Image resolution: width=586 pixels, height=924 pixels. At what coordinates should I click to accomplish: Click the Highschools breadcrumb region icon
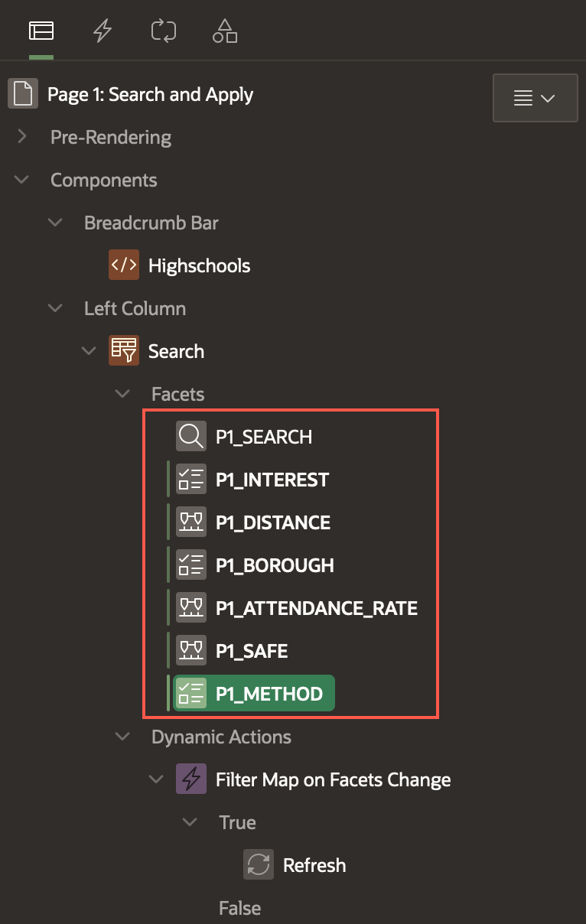point(124,266)
